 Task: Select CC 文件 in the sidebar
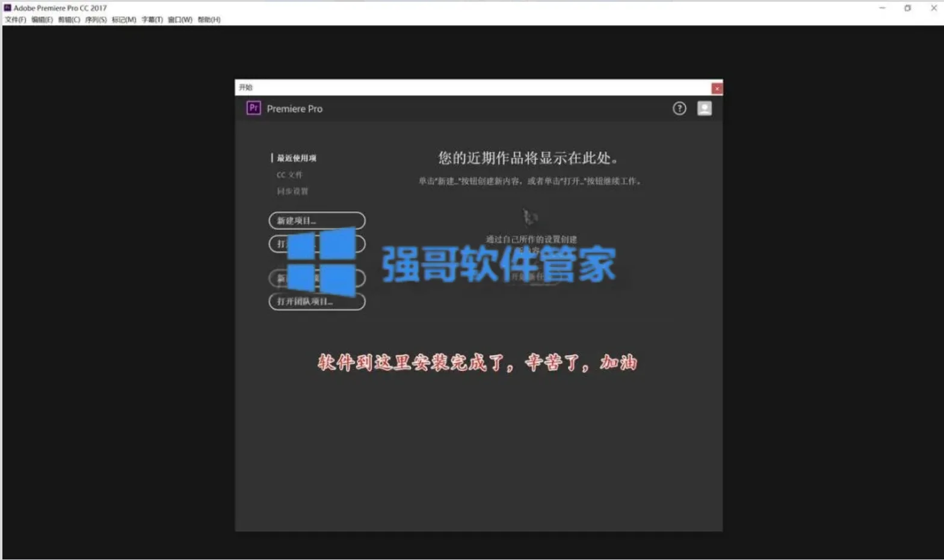pos(289,175)
